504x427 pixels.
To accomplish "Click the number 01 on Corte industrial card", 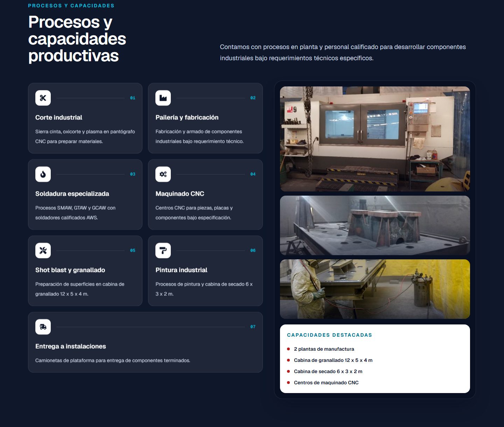I will [133, 98].
